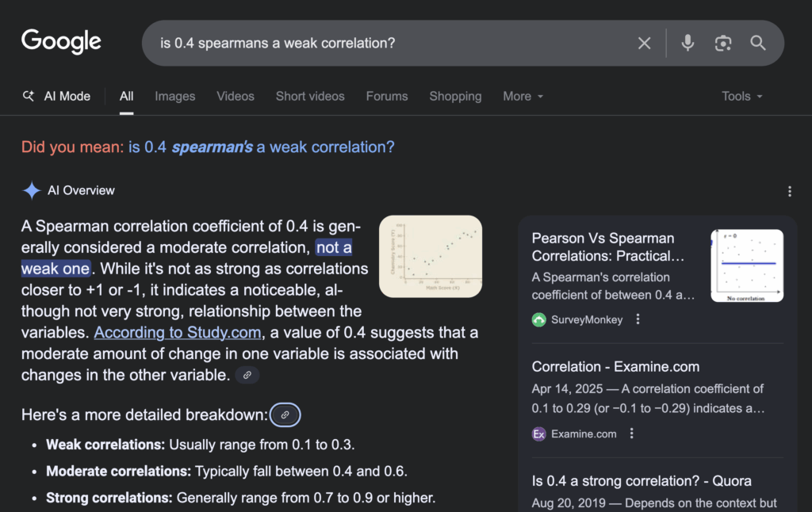Open Google Lens to search by image
The image size is (812, 512).
[x=722, y=43]
